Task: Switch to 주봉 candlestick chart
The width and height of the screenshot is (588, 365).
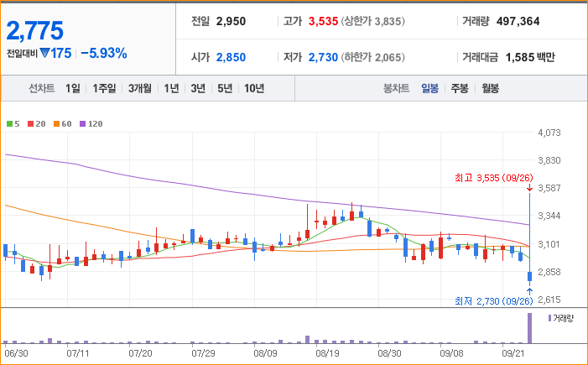Action: (x=460, y=89)
